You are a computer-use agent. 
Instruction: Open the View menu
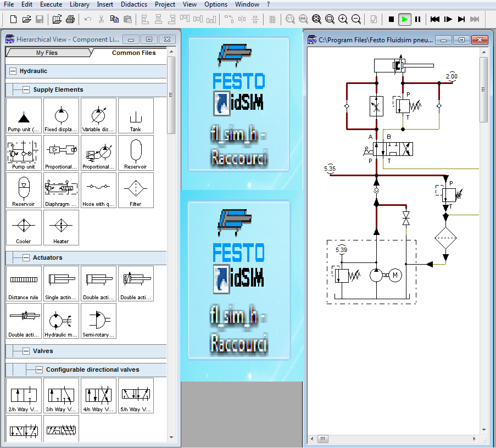click(x=190, y=4)
